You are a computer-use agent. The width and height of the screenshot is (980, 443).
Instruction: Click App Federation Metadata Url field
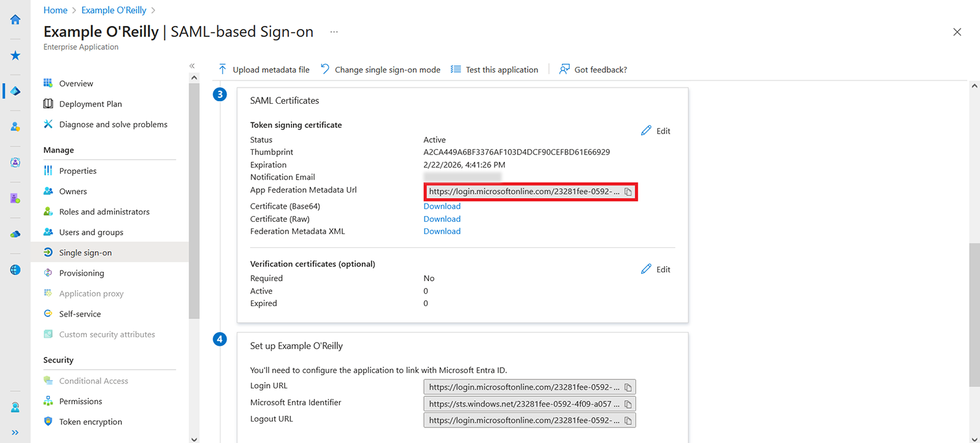(x=530, y=192)
